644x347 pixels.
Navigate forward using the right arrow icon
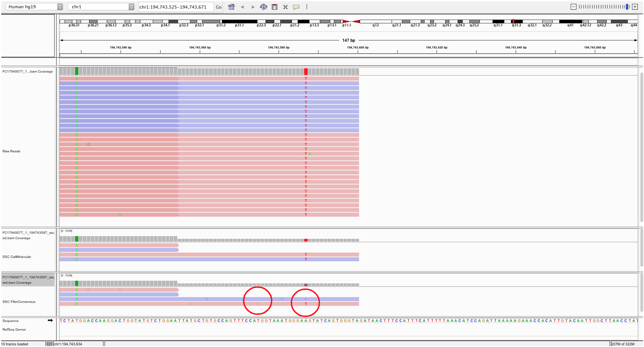point(253,7)
